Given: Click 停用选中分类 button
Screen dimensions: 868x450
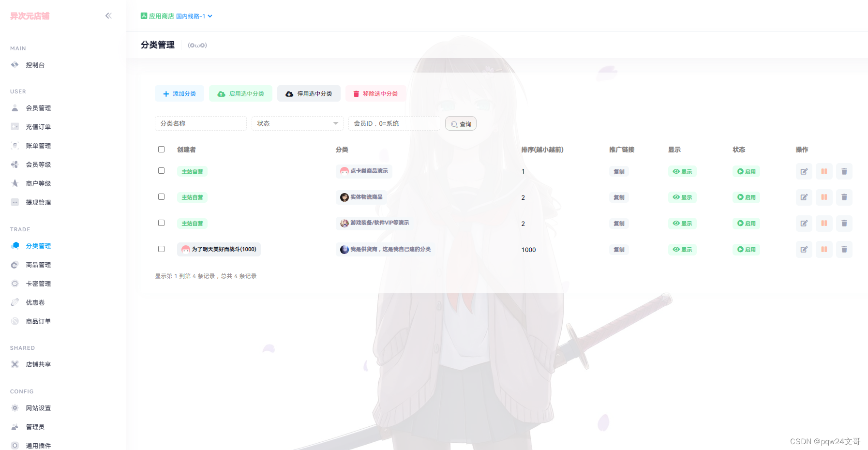Looking at the screenshot, I should (x=309, y=93).
